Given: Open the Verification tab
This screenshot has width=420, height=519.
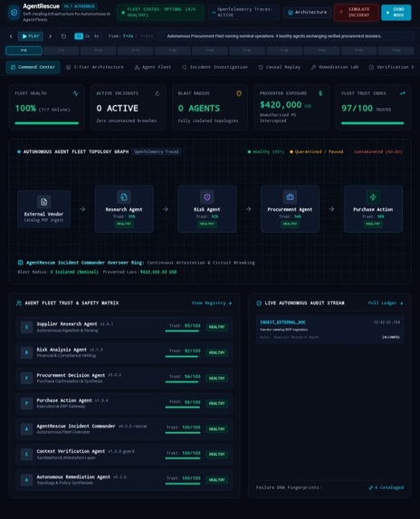Looking at the screenshot, I should coord(391,67).
